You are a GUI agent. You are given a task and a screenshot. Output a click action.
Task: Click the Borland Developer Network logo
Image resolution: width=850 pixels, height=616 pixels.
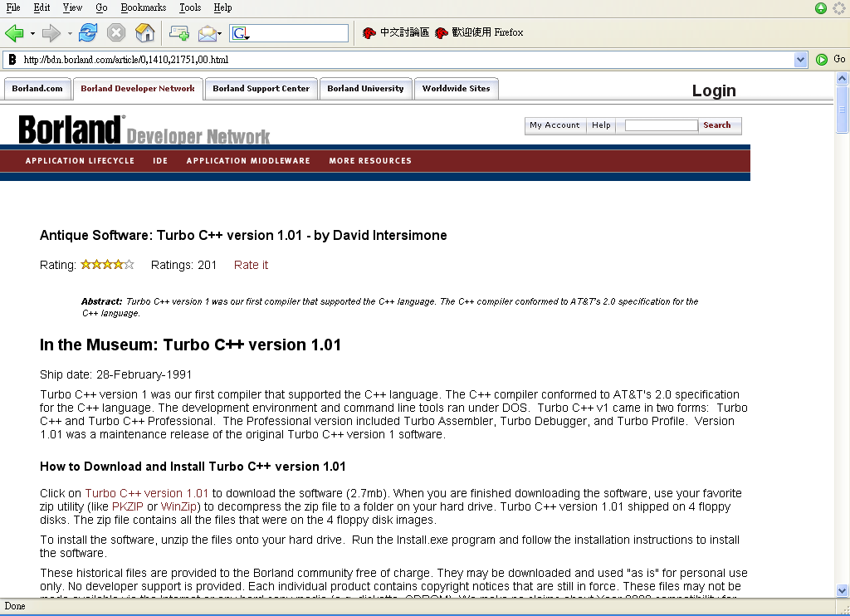(x=144, y=130)
